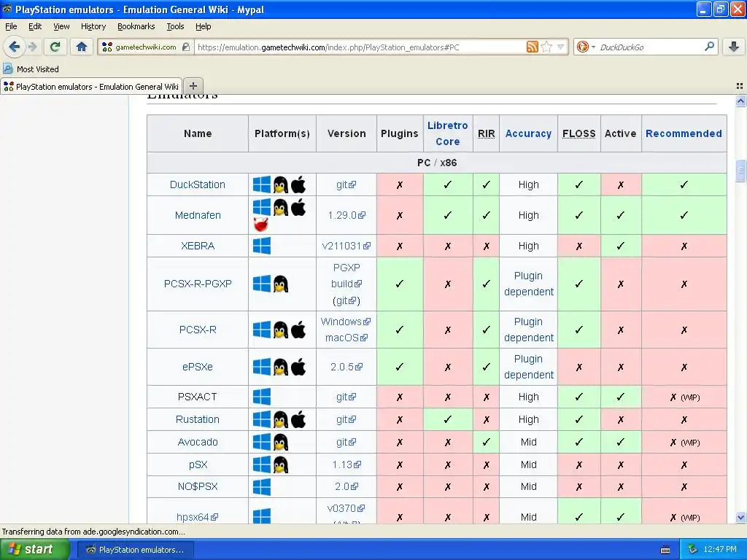Click the vertical scrollbar thumb
This screenshot has height=560, width=747.
click(x=740, y=171)
